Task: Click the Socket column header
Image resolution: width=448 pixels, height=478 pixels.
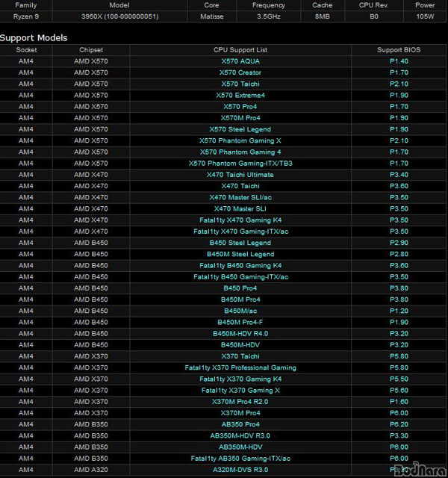Action: coord(27,50)
